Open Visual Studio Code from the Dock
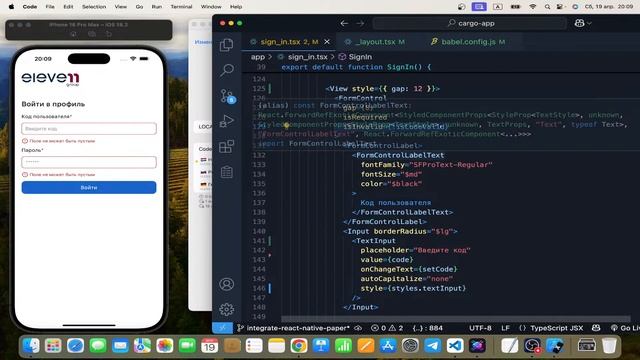The height and width of the screenshot is (360, 640). pyautogui.click(x=455, y=346)
